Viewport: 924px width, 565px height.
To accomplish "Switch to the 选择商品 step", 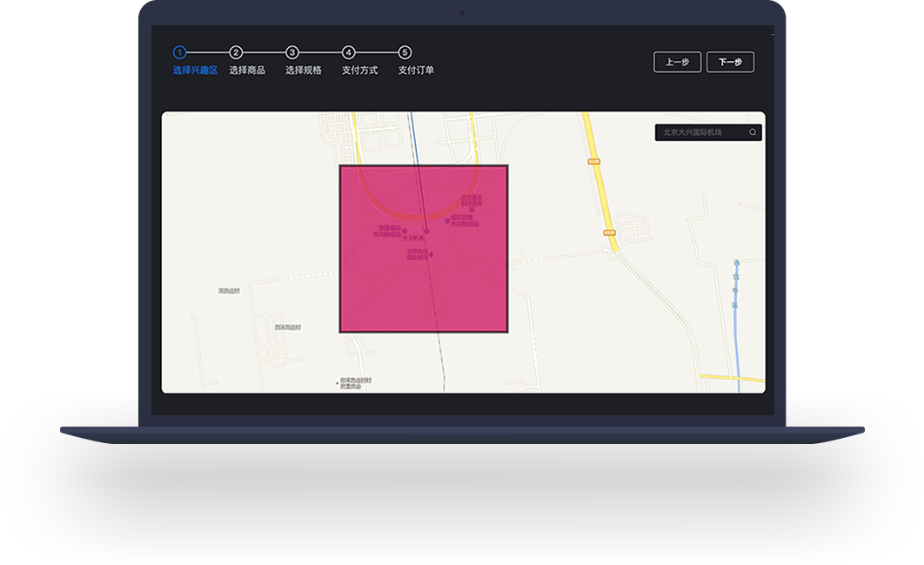I will (247, 71).
